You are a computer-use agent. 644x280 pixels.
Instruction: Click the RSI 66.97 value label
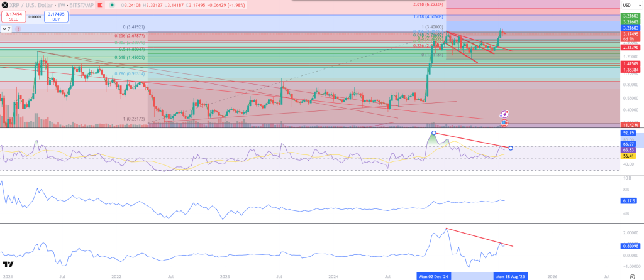(x=628, y=144)
